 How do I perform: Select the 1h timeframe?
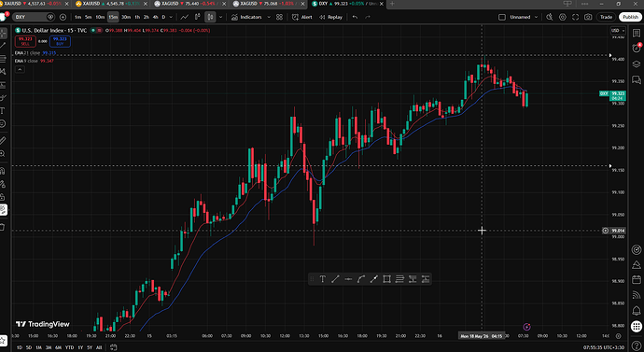coord(137,17)
